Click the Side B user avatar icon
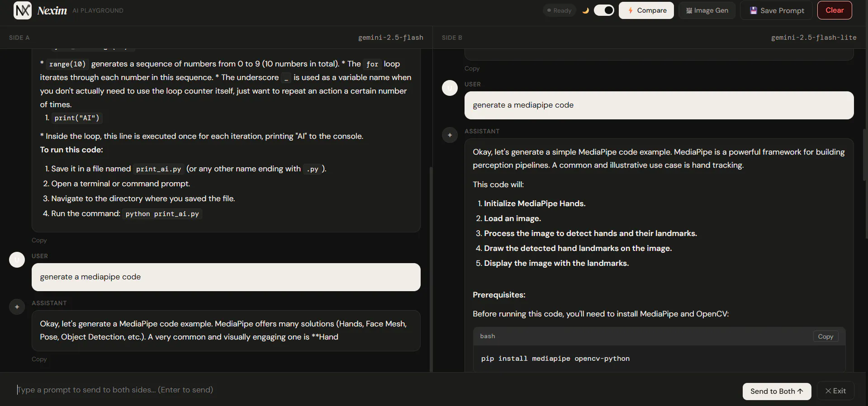Viewport: 868px width, 406px height. (450, 88)
